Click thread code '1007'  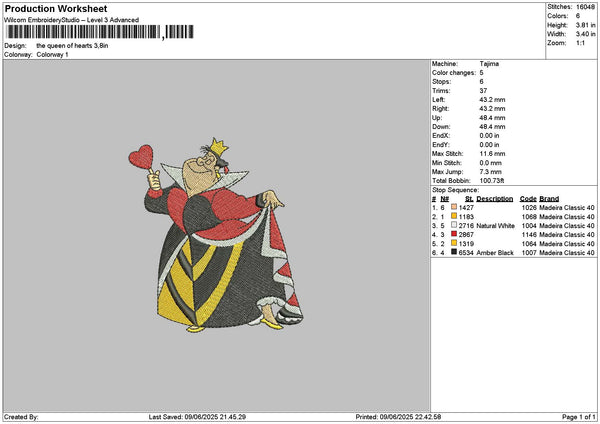click(529, 253)
